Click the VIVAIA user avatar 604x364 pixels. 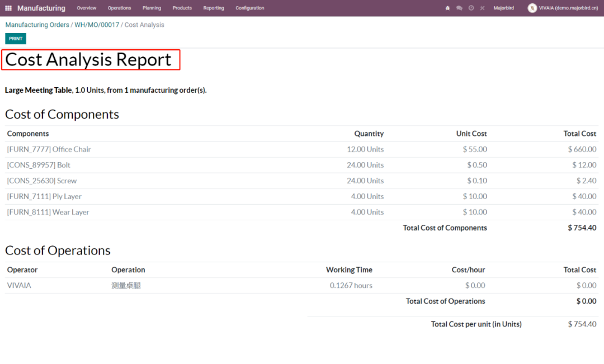532,8
